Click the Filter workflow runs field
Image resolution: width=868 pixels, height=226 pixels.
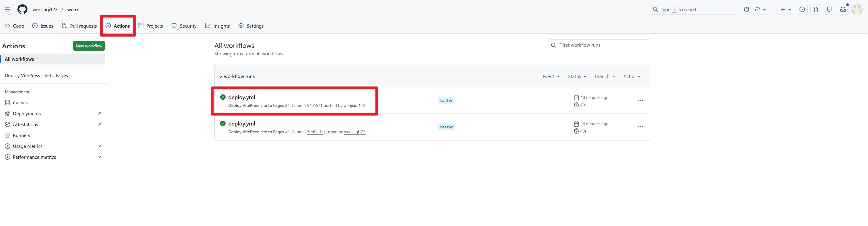(x=602, y=45)
